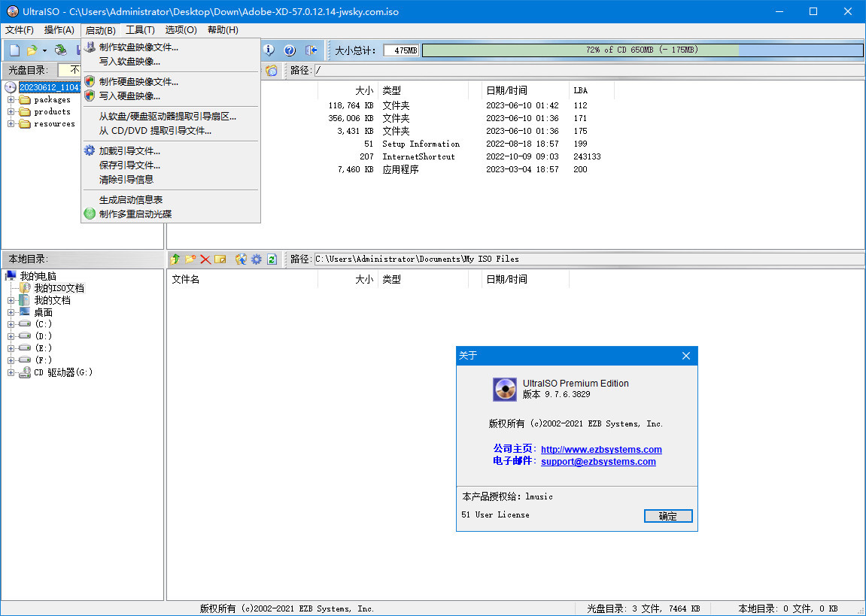Close the open 启动(B) menu header
The image size is (866, 616).
coord(101,30)
